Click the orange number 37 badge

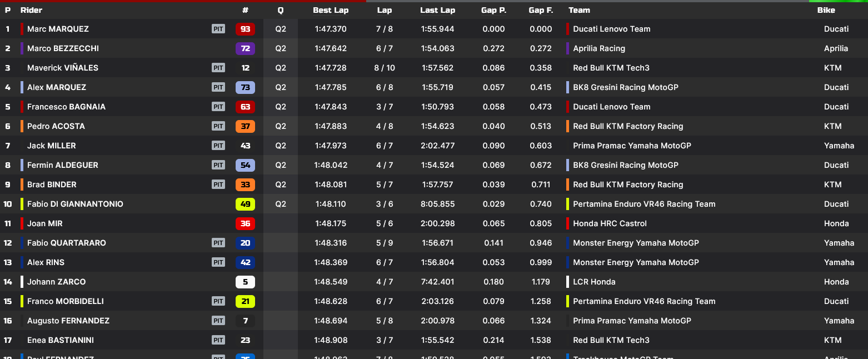[x=245, y=126]
